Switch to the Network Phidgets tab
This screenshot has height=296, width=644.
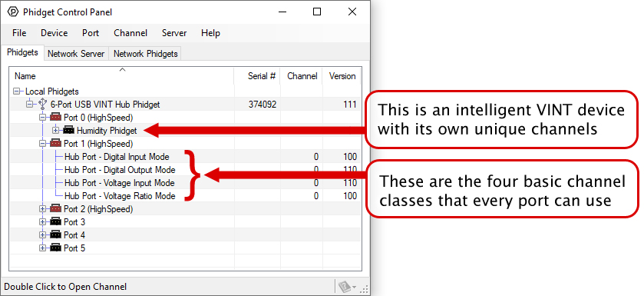point(145,54)
